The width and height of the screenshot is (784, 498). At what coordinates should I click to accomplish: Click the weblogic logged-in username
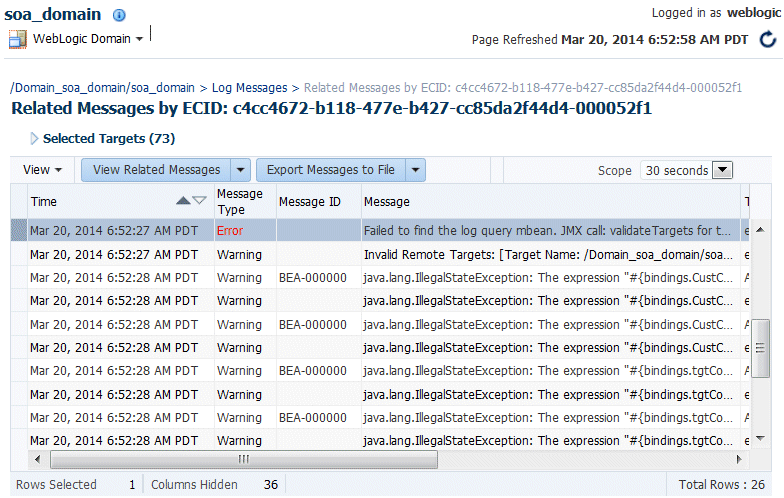[754, 12]
